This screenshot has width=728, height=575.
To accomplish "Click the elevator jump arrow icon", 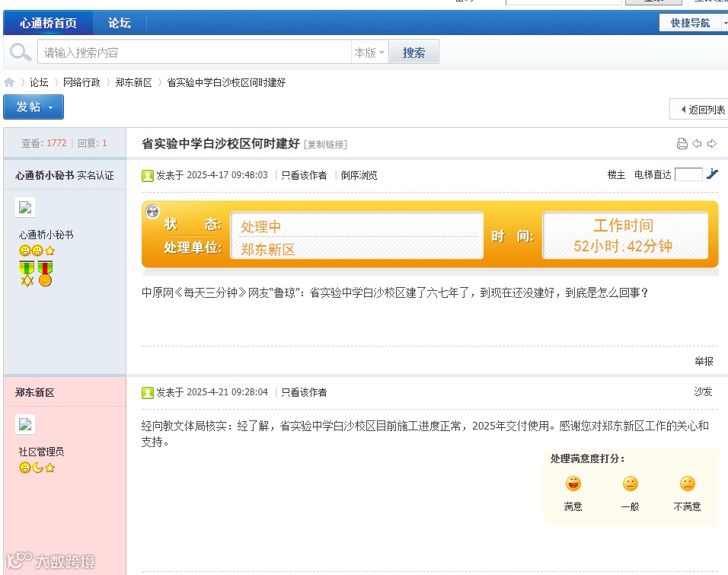I will click(x=712, y=174).
